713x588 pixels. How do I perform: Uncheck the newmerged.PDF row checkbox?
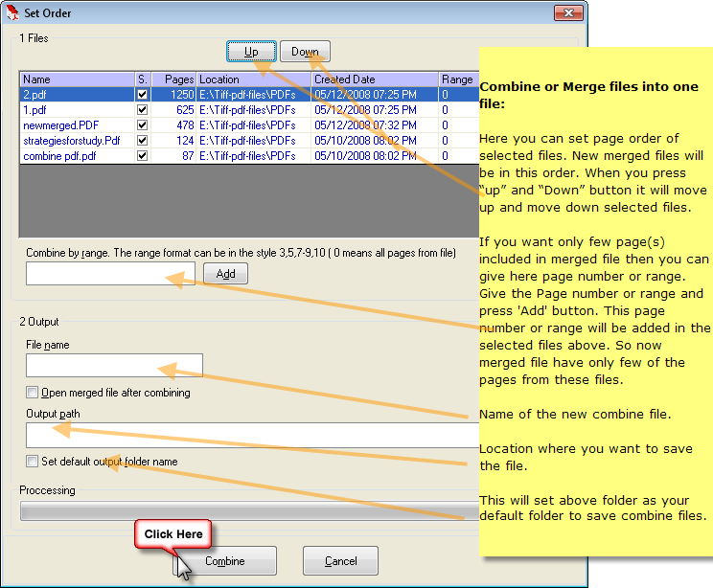(143, 124)
